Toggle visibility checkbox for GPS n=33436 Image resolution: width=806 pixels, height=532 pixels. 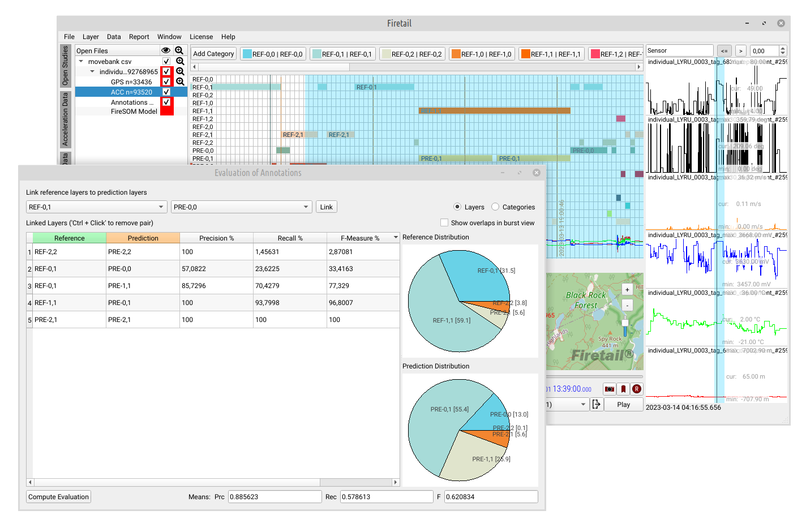(166, 81)
